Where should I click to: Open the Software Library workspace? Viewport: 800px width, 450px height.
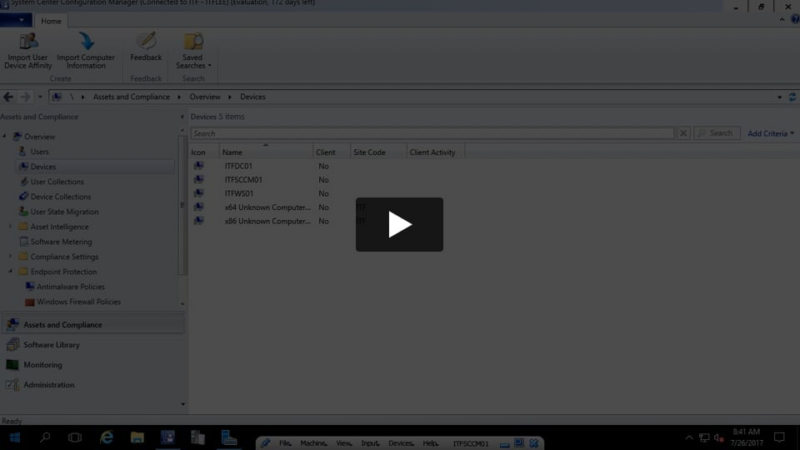coord(51,345)
